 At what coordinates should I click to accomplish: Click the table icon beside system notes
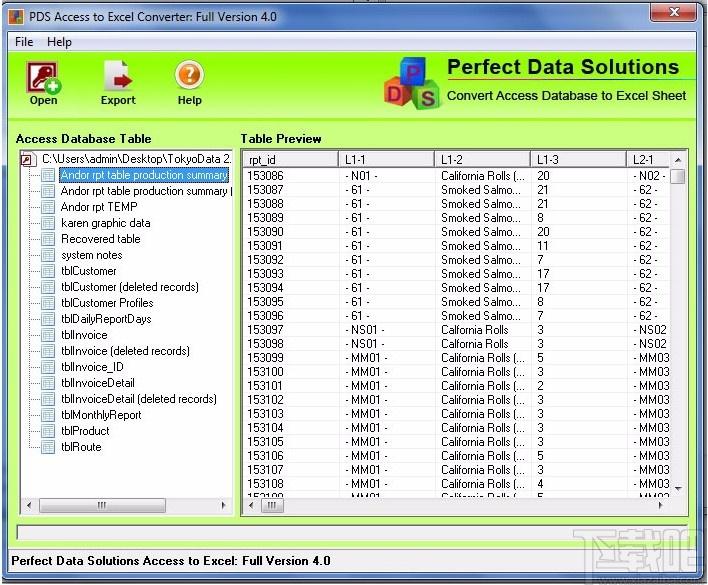coord(48,255)
